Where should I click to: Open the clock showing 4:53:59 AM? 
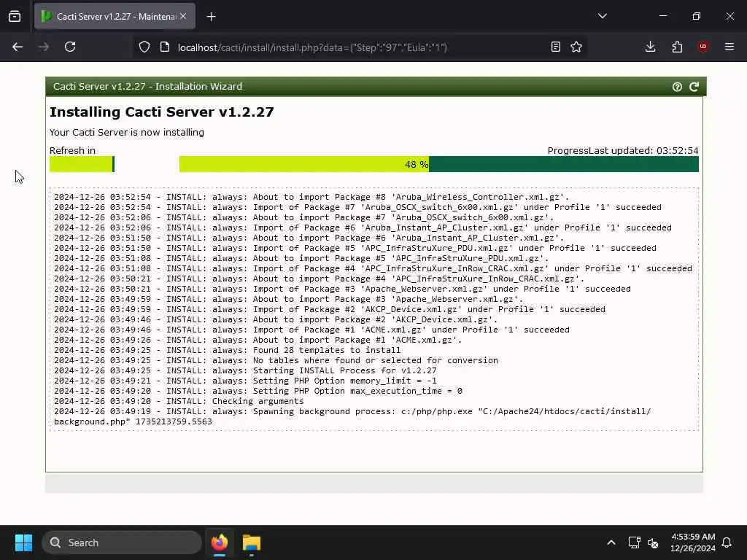pyautogui.click(x=693, y=542)
